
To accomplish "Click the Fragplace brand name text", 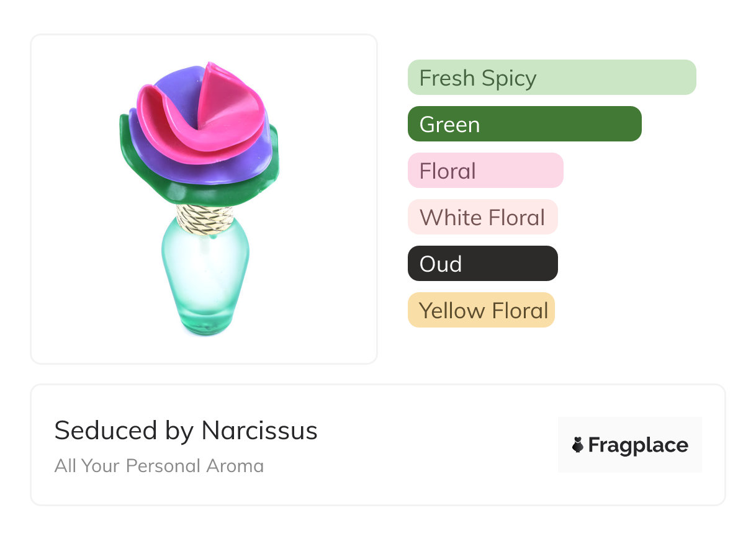I will coord(638,445).
